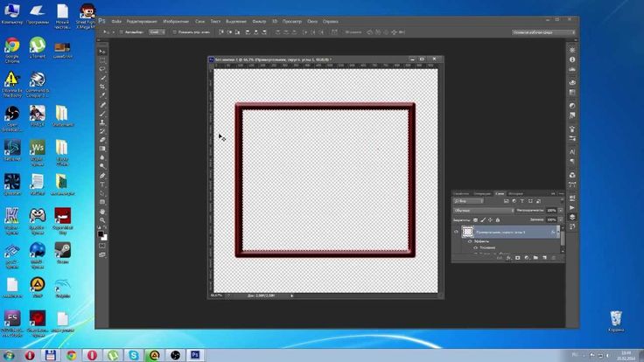This screenshot has height=362, width=644.
Task: Select the Eraser tool
Action: 102,139
